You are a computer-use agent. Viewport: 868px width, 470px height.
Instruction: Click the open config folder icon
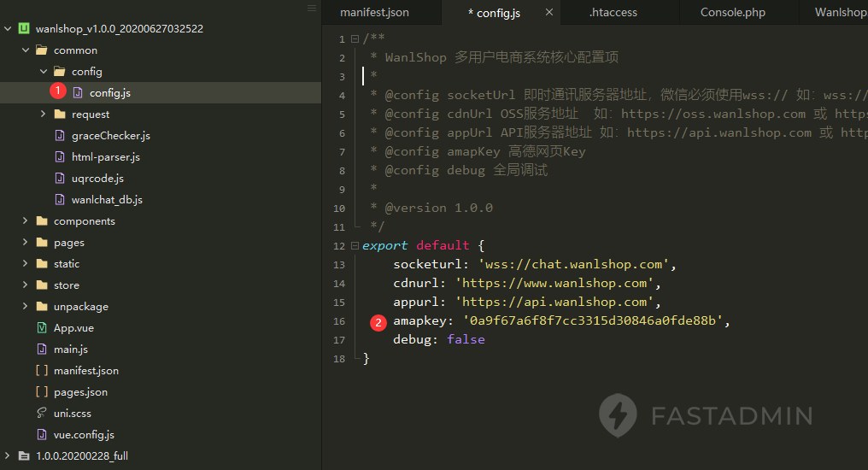[x=60, y=72]
